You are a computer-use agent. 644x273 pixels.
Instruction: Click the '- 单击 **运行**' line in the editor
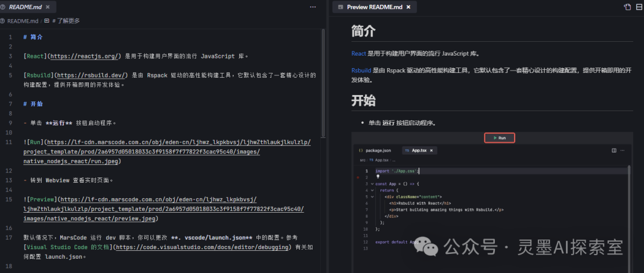coord(70,123)
